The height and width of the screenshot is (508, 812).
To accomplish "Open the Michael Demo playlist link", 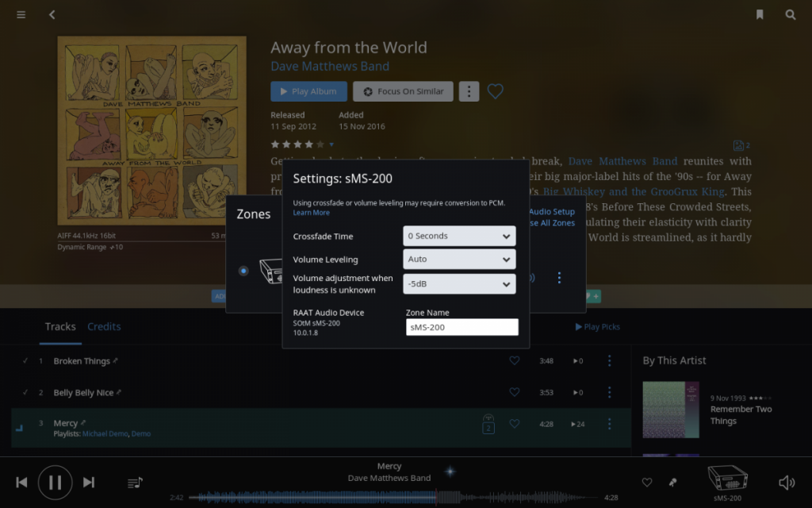I will 105,434.
